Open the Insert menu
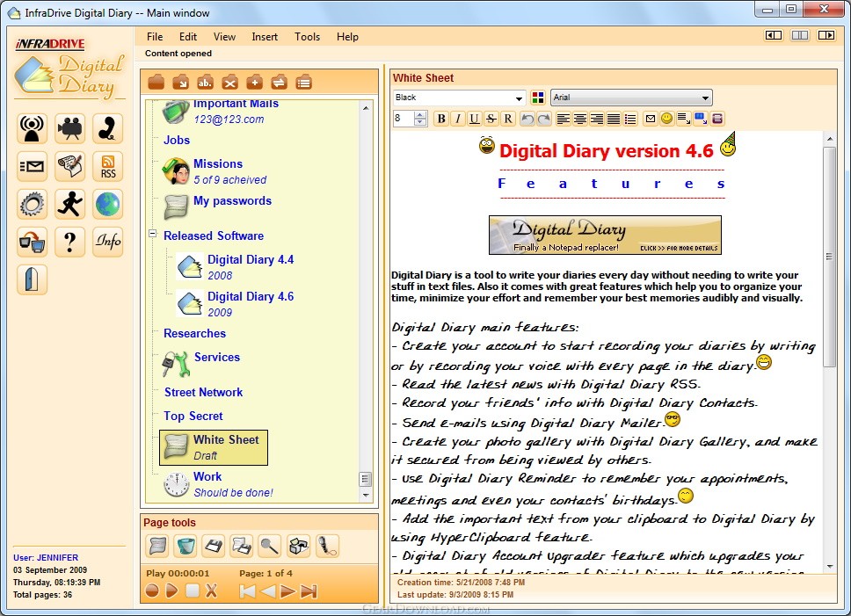 [265, 36]
